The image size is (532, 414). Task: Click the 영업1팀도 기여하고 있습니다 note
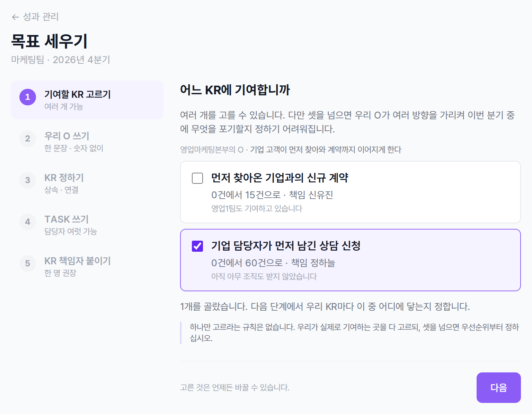[257, 209]
